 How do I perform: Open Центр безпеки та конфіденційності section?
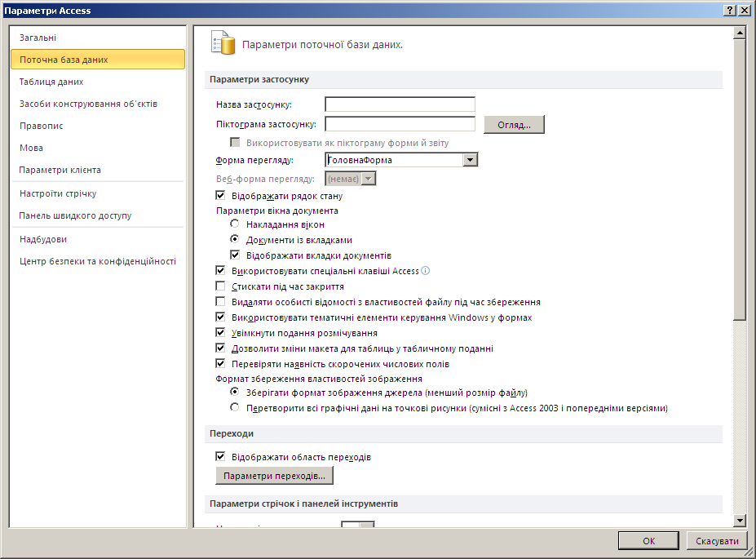98,261
